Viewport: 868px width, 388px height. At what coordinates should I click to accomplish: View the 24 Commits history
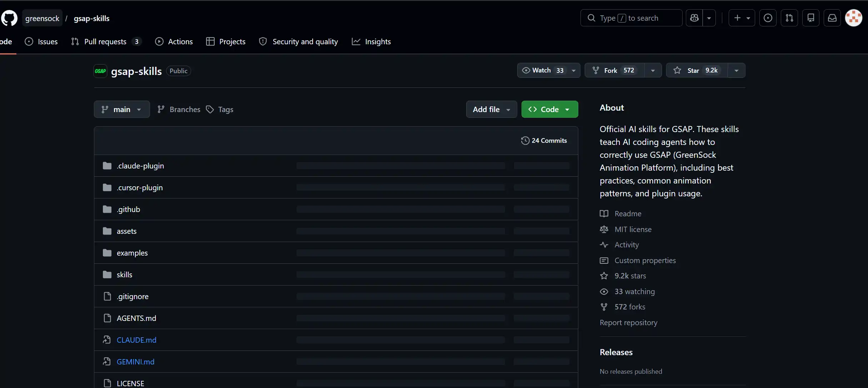544,141
